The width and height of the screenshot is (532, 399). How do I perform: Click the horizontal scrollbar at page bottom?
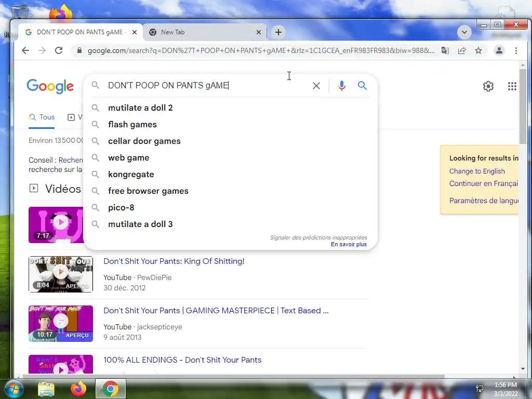click(233, 376)
